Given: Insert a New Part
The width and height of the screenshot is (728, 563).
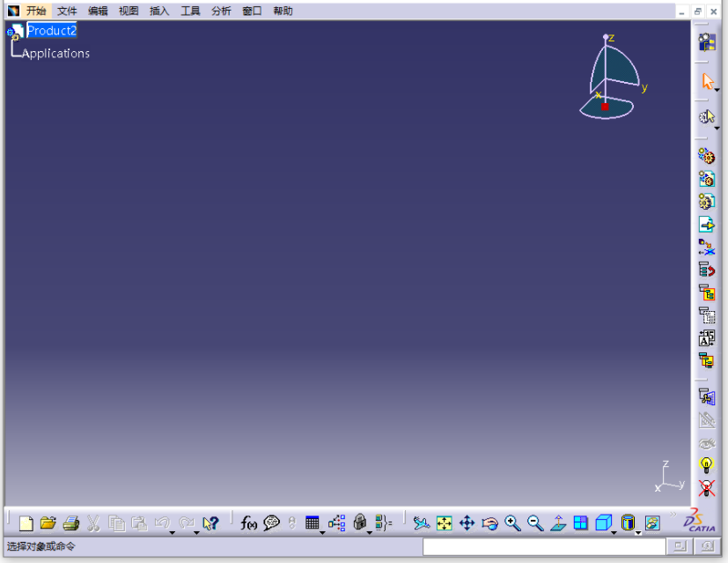Looking at the screenshot, I should pyautogui.click(x=707, y=202).
